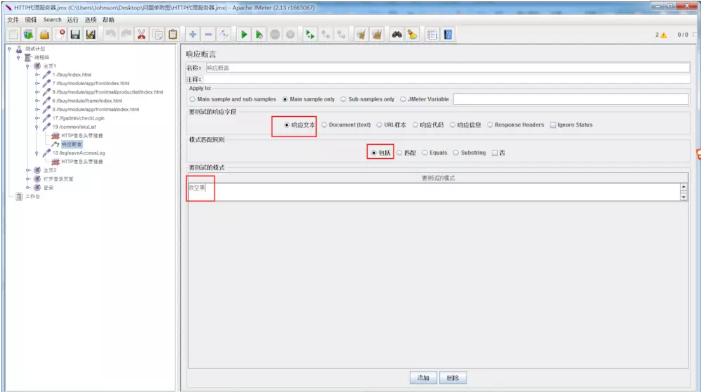Click the Close test plan icon
Screen dimensions: 701x392
tap(60, 34)
